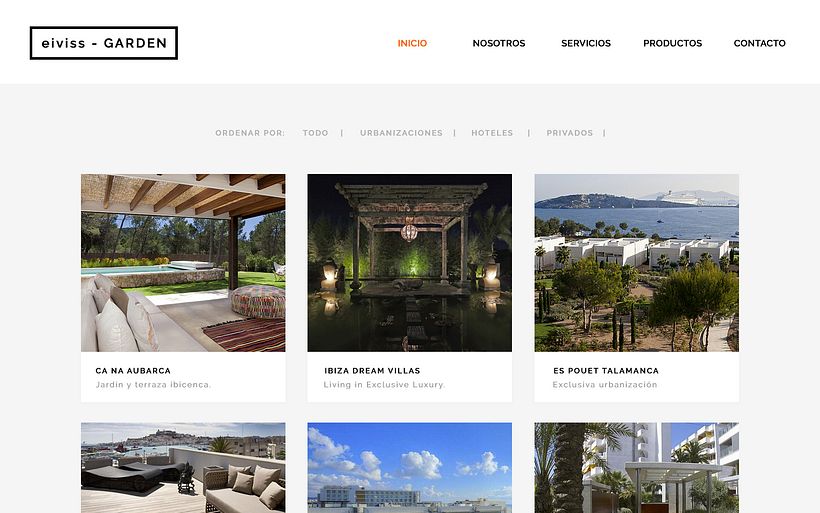Click the eiviss - GARDEN logo
The height and width of the screenshot is (513, 820).
tap(104, 43)
